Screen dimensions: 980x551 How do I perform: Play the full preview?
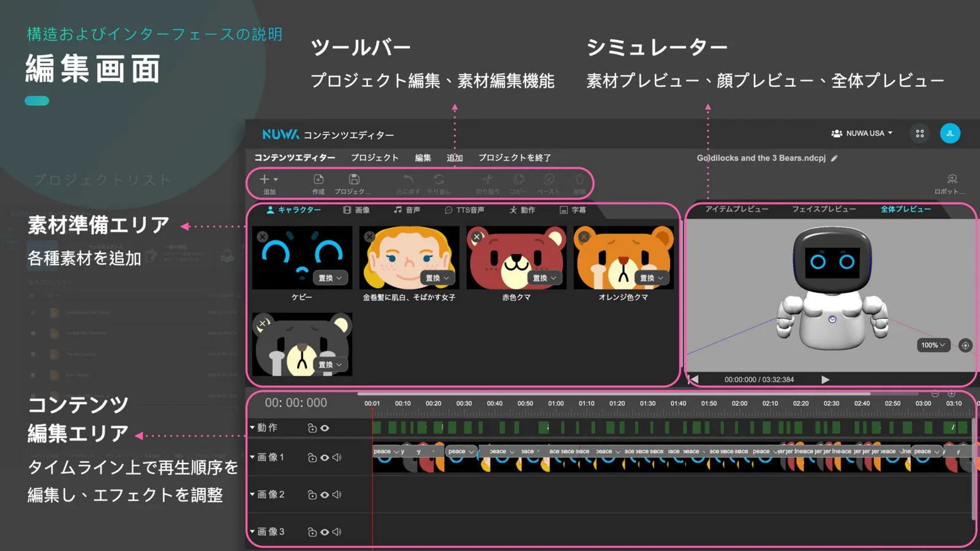pos(825,380)
